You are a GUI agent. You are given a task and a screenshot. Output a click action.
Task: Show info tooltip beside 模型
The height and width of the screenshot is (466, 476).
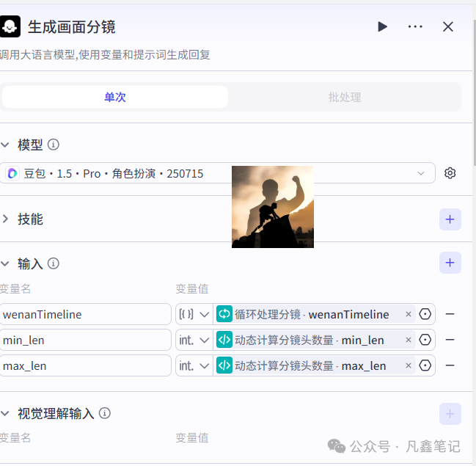(54, 145)
